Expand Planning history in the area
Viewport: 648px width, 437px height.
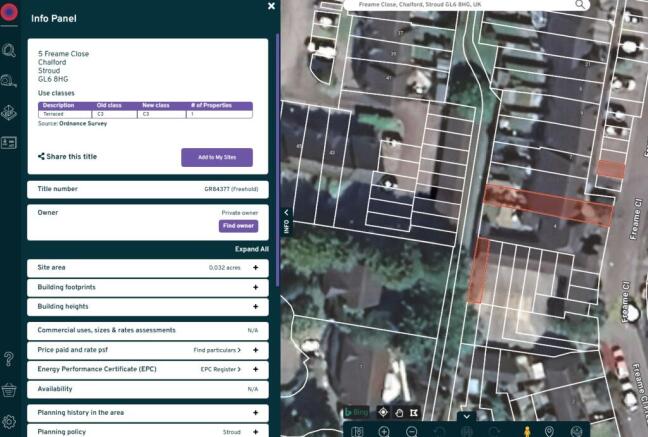255,412
